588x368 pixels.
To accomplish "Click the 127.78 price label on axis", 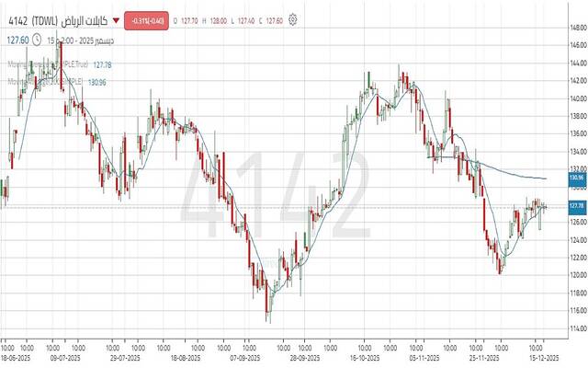I will [576, 205].
